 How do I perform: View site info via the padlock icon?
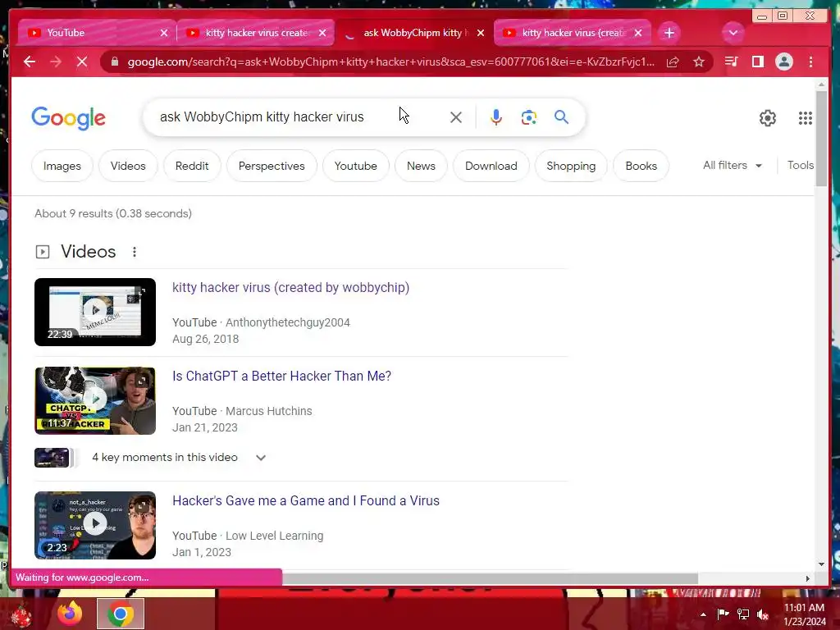pos(115,62)
